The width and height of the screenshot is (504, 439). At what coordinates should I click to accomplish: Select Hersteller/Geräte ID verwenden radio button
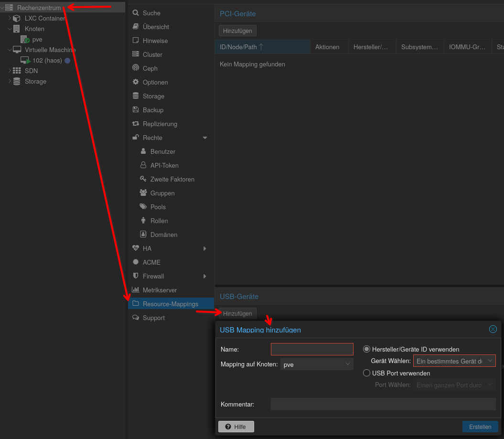[x=367, y=349]
